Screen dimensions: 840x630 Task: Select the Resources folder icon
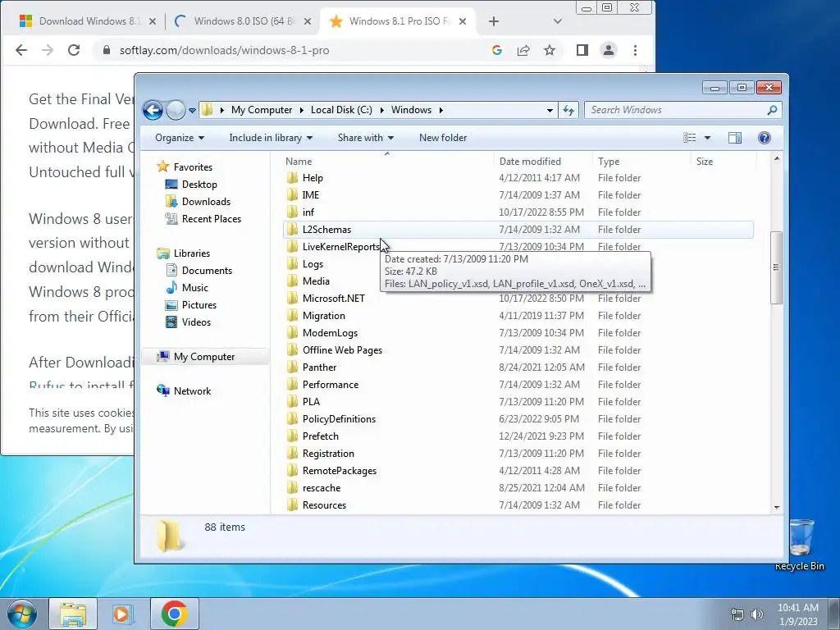(x=293, y=505)
